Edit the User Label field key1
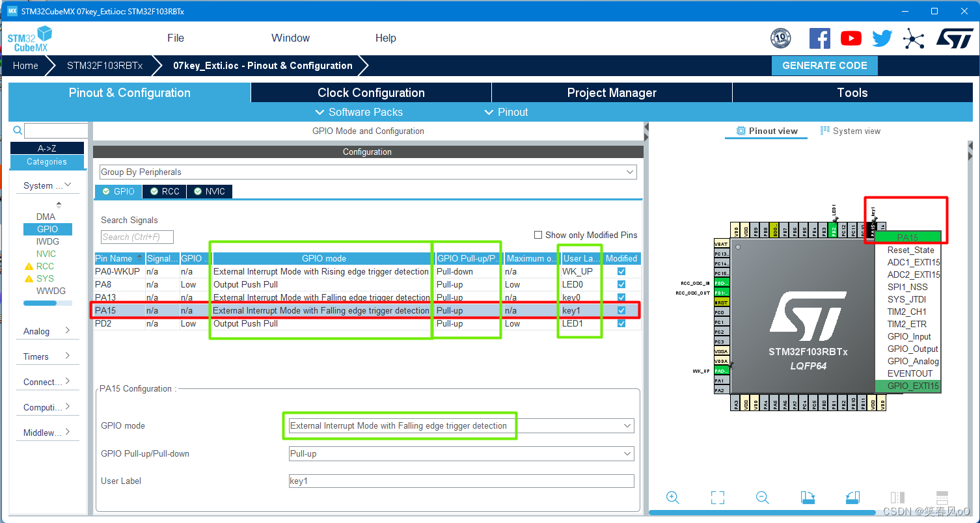Screen dimensions: 980x523 coord(461,481)
